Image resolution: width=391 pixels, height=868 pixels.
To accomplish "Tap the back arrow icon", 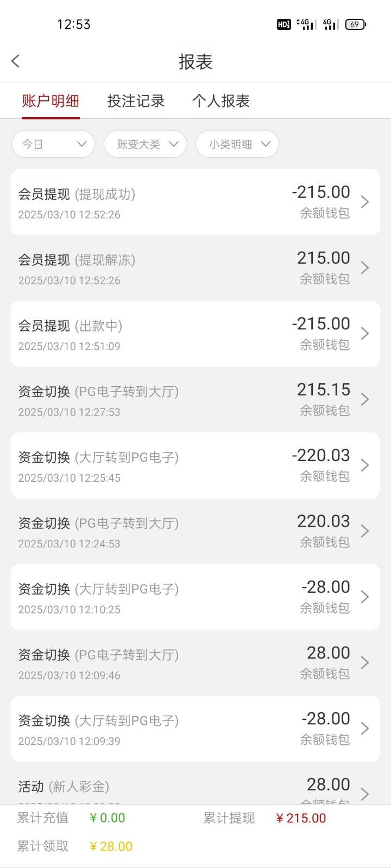I will point(16,61).
